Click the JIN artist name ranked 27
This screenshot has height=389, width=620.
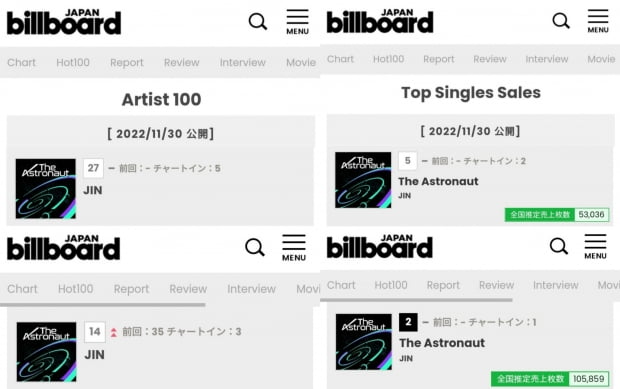93,191
